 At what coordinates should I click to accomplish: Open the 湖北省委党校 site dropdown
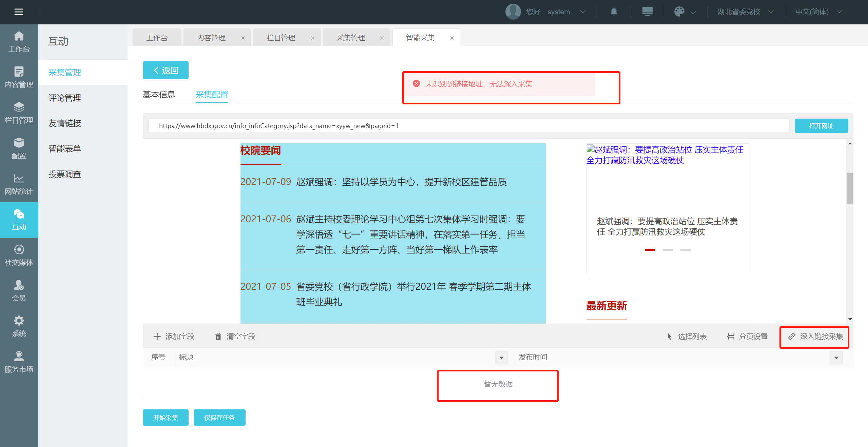coord(745,12)
